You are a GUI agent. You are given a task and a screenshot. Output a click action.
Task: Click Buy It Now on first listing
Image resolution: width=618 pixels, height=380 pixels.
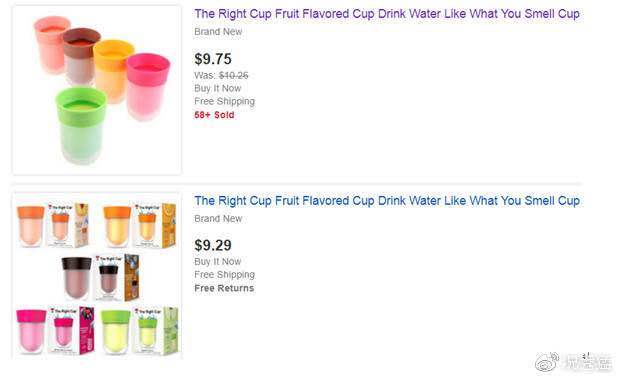218,88
